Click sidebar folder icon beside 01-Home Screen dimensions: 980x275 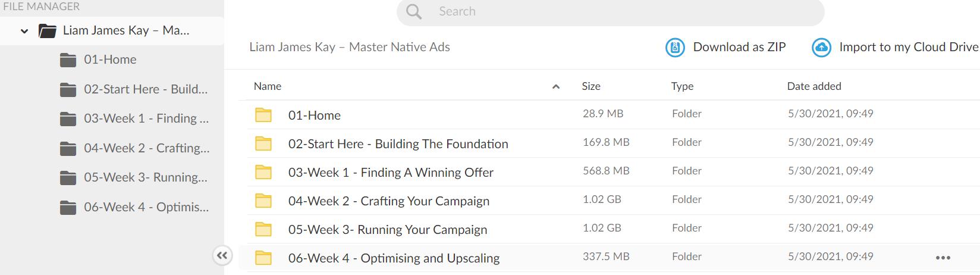(68, 60)
